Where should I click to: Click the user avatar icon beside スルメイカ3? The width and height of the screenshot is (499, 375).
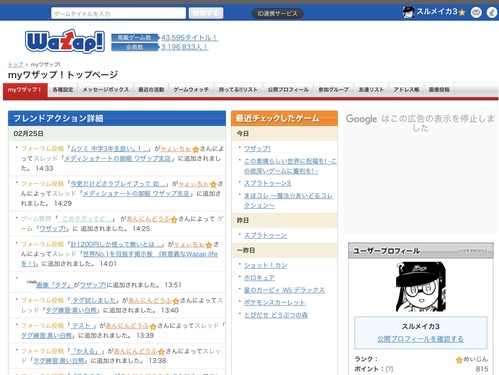tap(408, 13)
